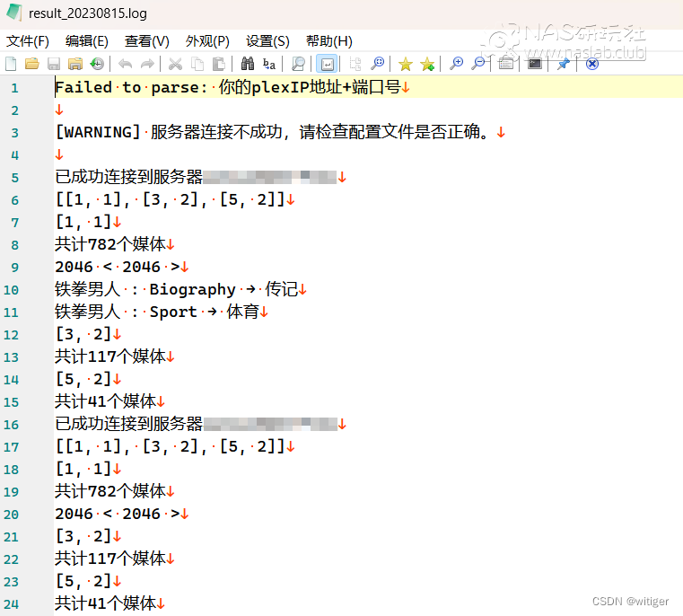
Task: Toggle the highlighted word wrap button
Action: pyautogui.click(x=327, y=64)
